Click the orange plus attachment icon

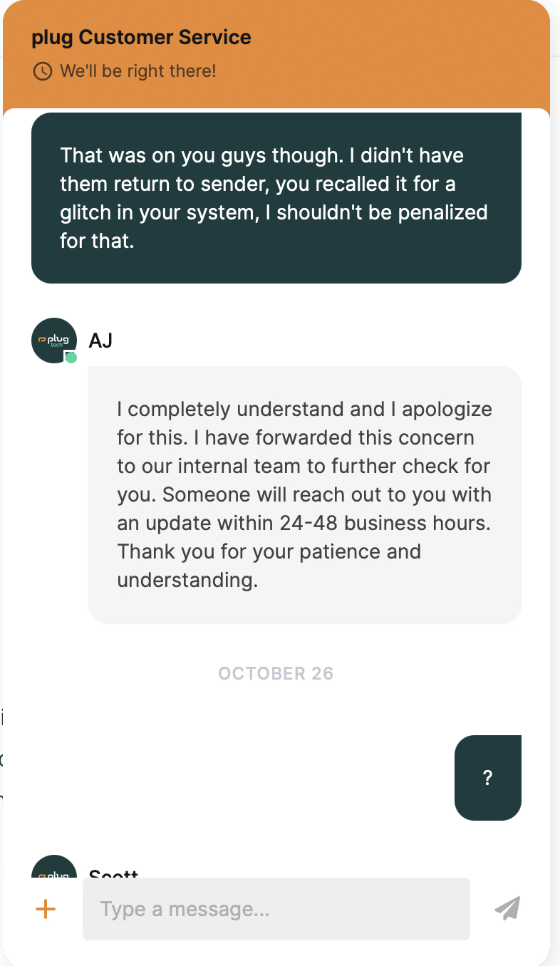(x=46, y=909)
